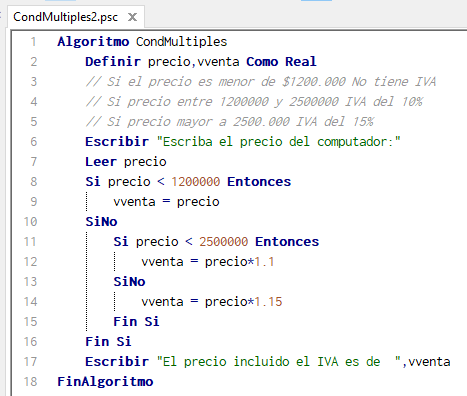Click 'Como Real' on line 2
The image size is (467, 396).
pyautogui.click(x=281, y=62)
